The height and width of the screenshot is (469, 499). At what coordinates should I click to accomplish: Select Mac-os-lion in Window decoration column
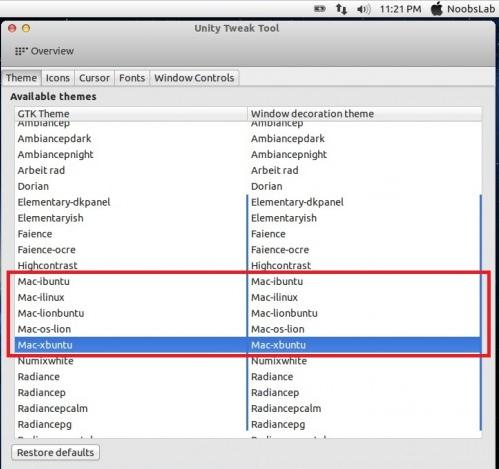364,329
